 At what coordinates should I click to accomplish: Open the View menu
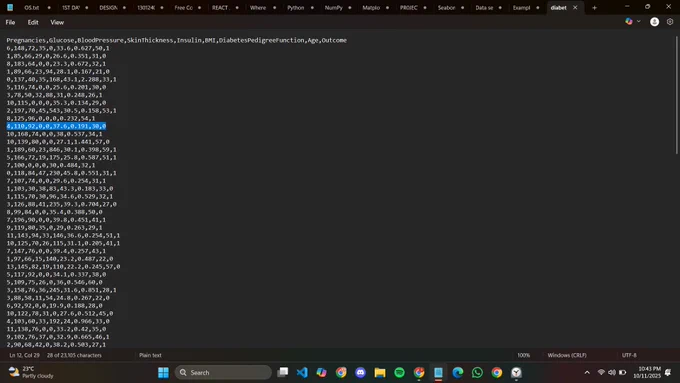(57, 22)
